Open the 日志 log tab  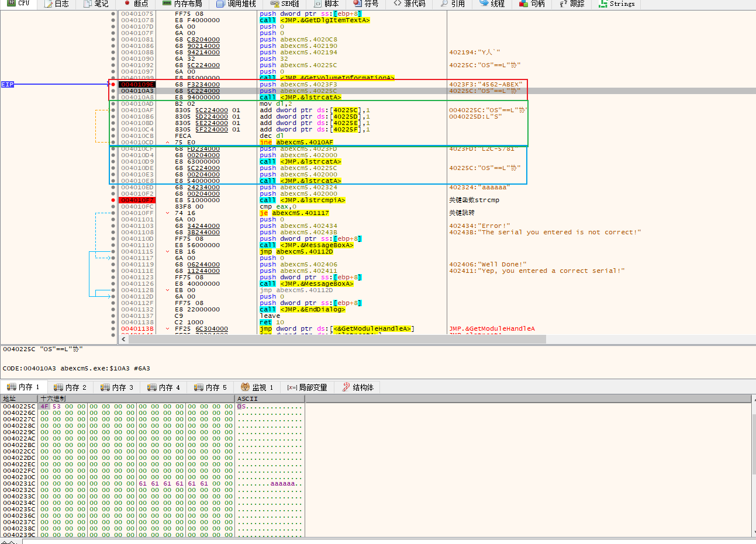click(x=57, y=4)
